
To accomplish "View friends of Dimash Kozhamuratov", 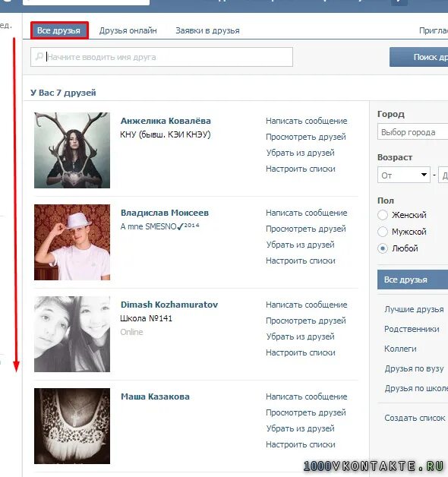I will [x=306, y=321].
